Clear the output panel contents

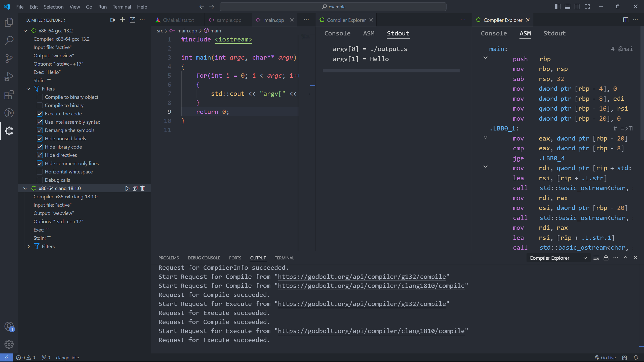tap(596, 258)
